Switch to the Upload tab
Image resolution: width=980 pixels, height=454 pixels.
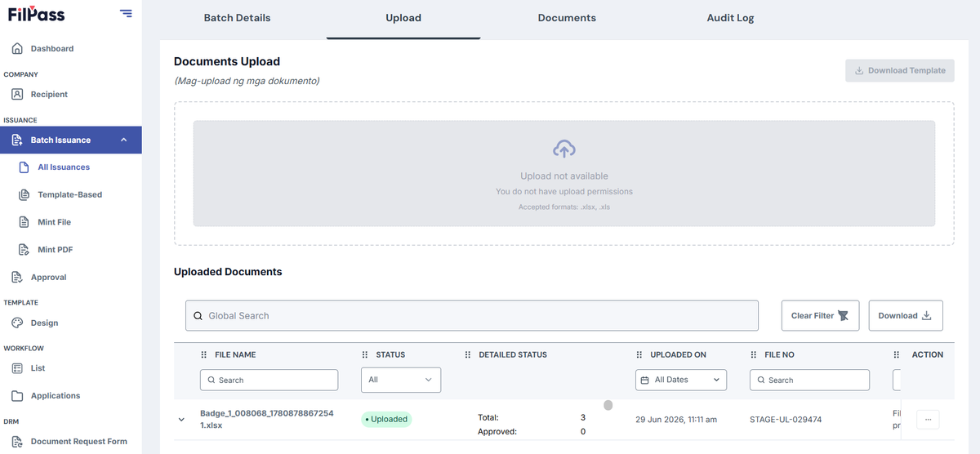[403, 18]
